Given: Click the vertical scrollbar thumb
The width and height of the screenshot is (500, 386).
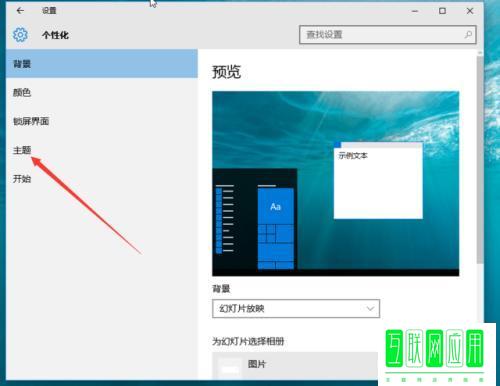Looking at the screenshot, I should click(480, 160).
